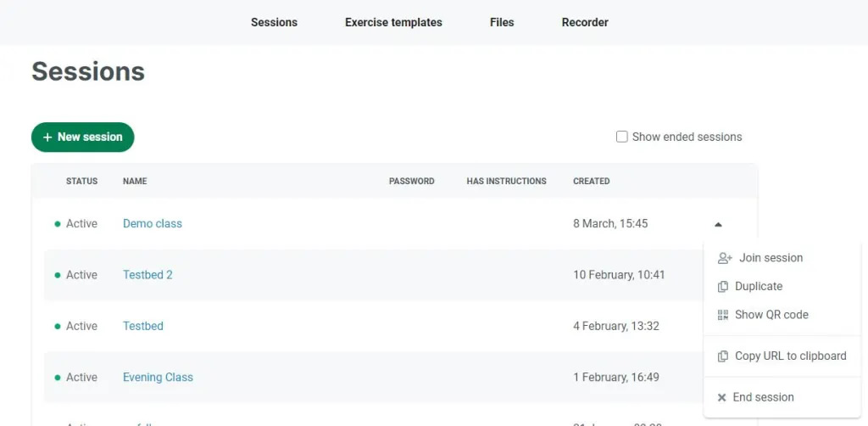
Task: Select End session from the menu
Action: click(x=763, y=397)
